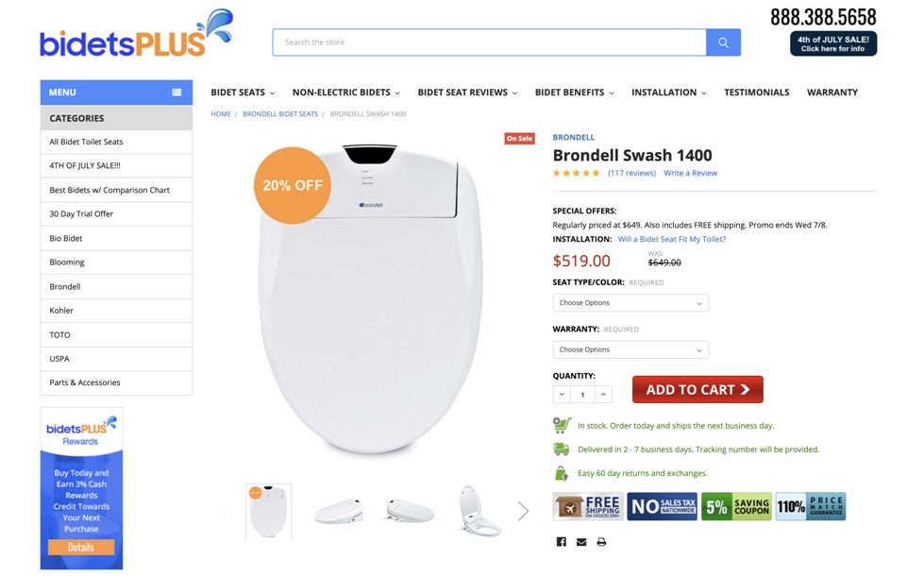Expand the Bidet Seats nav menu
Screen dimensions: 924x576
(243, 93)
